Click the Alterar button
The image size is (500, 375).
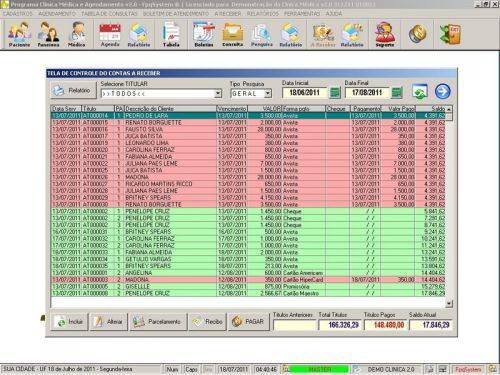click(x=109, y=322)
